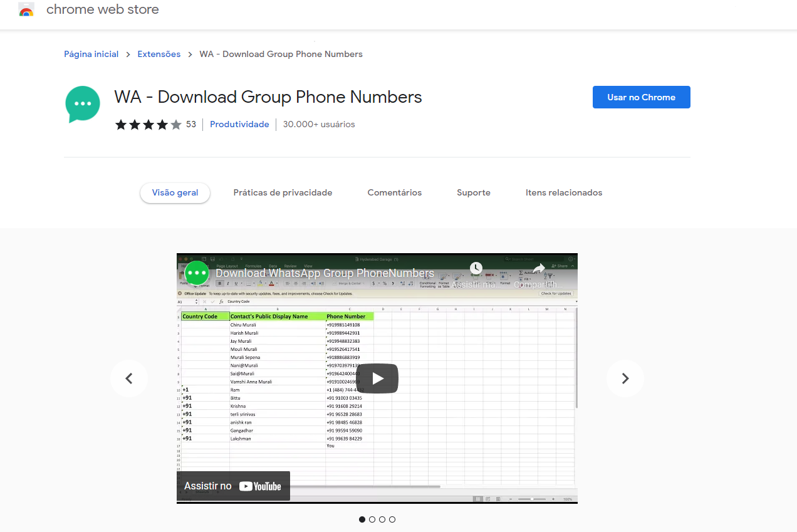Click the "Contact's Public Display Name" header cell
Screen dimensions: 797x532
[278, 316]
